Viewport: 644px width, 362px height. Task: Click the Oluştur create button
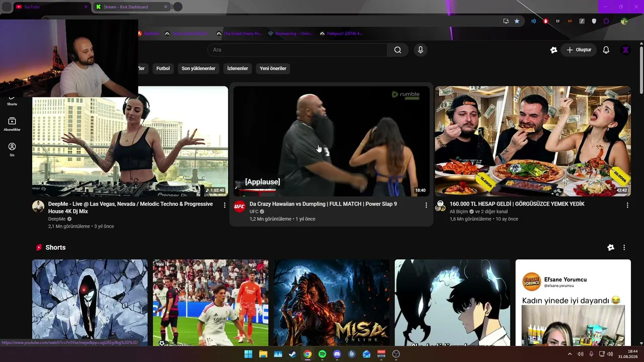(x=579, y=50)
